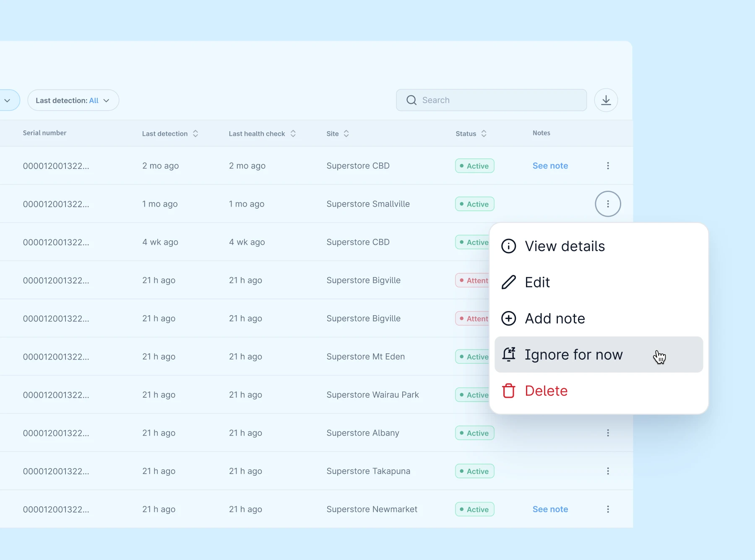Choose Add note in the context menu
The width and height of the screenshot is (755, 560).
(599, 319)
